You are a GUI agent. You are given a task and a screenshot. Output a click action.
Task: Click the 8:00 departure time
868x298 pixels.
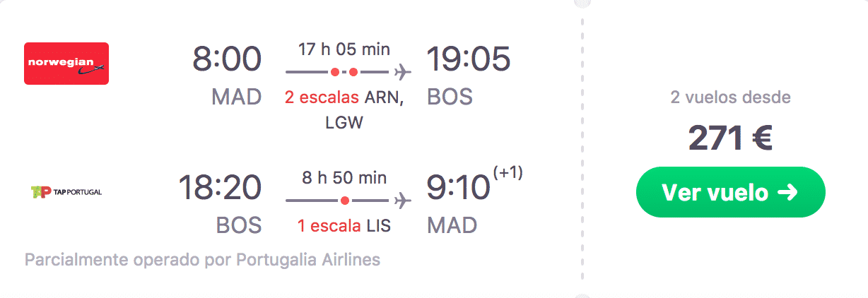pyautogui.click(x=227, y=59)
